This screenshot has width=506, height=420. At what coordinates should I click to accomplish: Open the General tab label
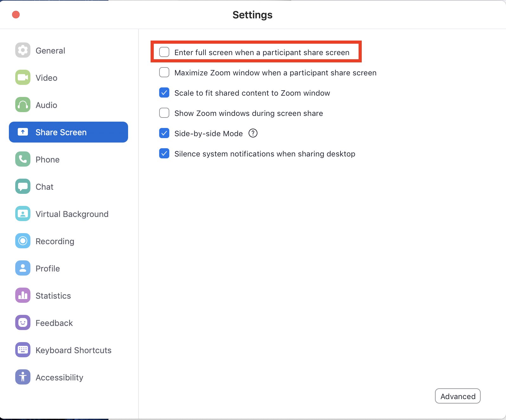click(50, 51)
